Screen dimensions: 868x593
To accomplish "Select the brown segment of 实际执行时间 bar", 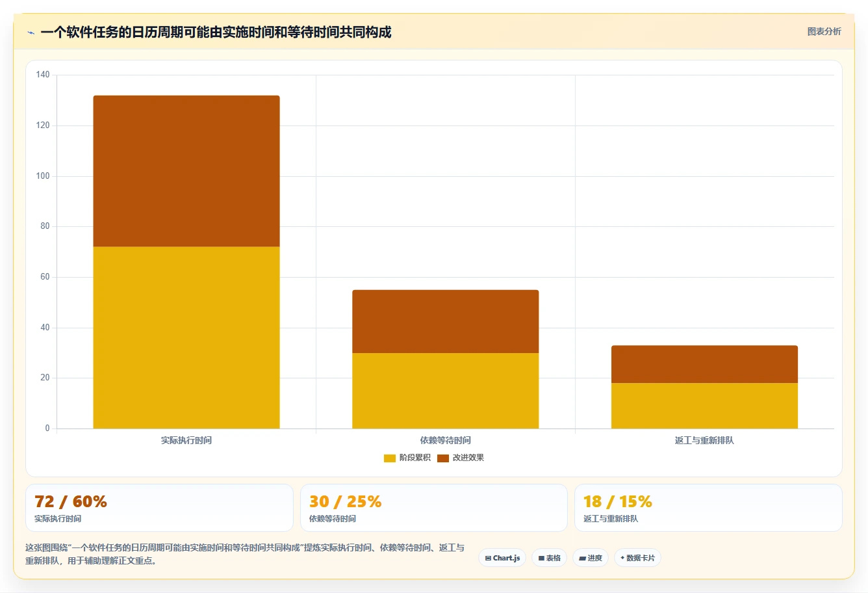I will pos(186,171).
